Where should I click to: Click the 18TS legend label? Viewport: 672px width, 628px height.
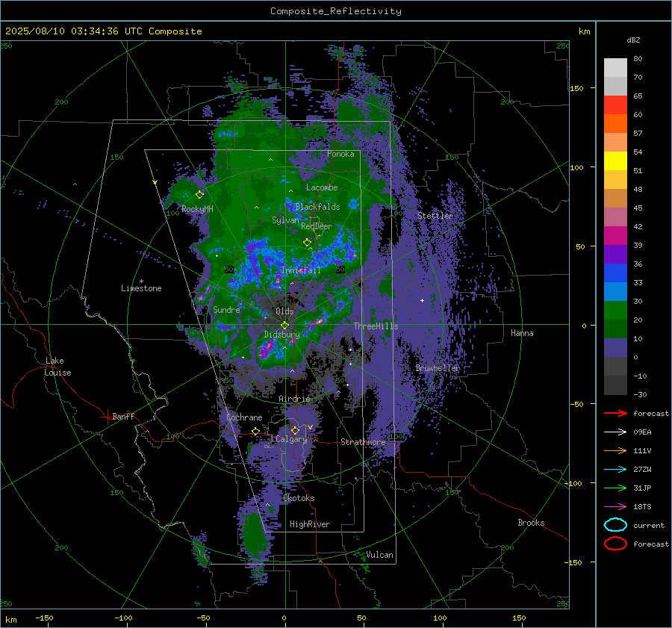click(x=642, y=507)
